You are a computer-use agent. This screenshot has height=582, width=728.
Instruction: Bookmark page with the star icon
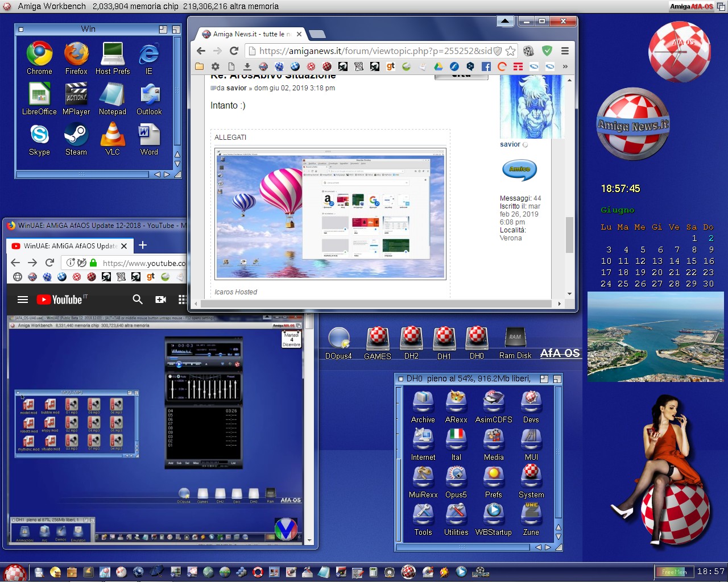coord(510,51)
